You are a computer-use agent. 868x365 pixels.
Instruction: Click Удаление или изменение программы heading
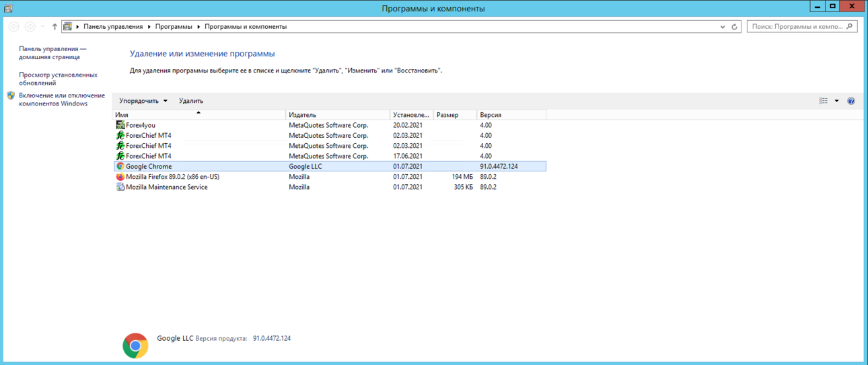[x=202, y=53]
